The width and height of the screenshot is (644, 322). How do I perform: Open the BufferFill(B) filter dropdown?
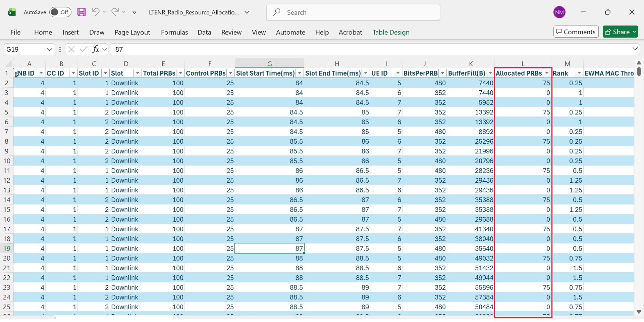coord(490,73)
